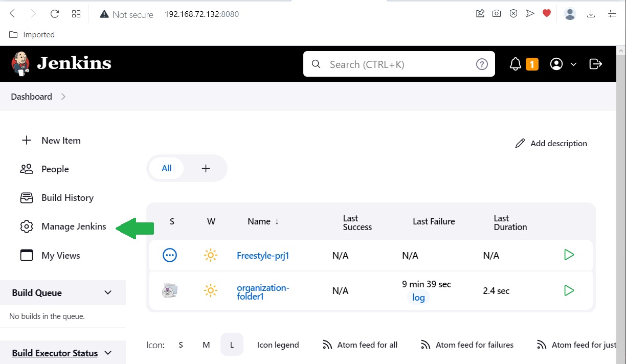Open New Item
The image size is (626, 364).
click(x=50, y=141)
